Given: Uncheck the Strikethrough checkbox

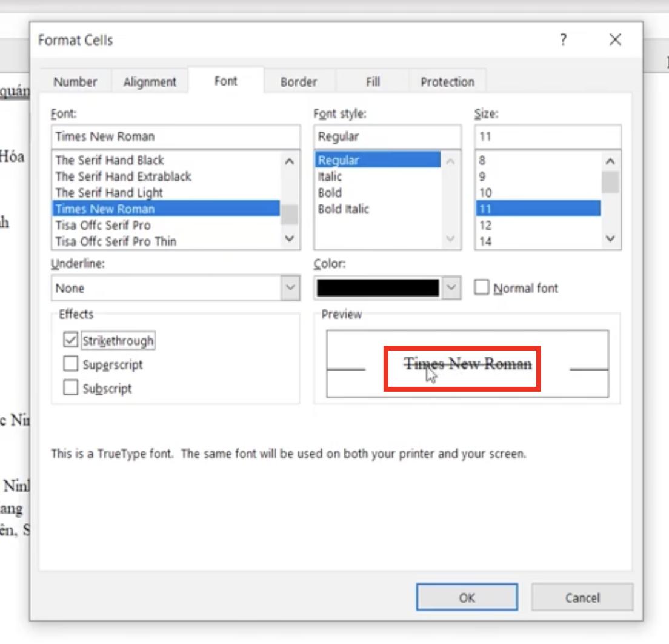Looking at the screenshot, I should pos(70,340).
